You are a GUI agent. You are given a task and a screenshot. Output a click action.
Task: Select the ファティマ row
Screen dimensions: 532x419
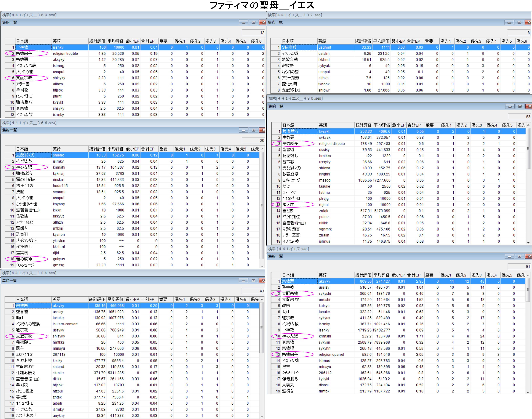coord(399,193)
